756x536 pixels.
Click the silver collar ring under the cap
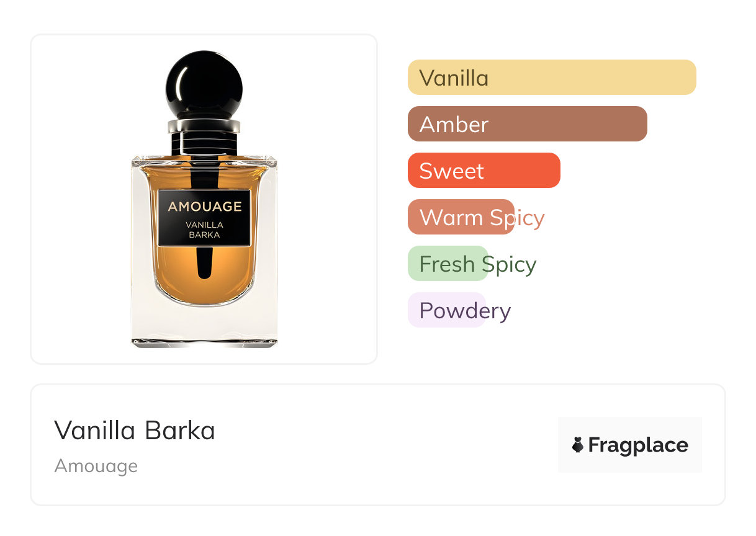(x=204, y=126)
